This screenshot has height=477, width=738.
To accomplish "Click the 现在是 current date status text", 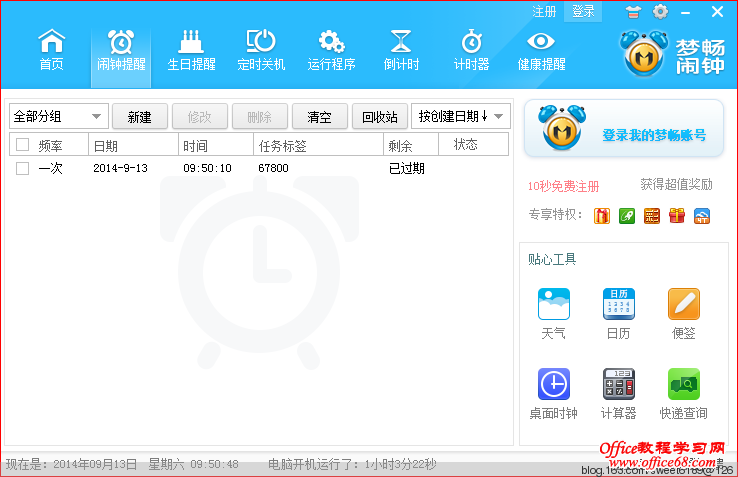I will click(x=122, y=464).
